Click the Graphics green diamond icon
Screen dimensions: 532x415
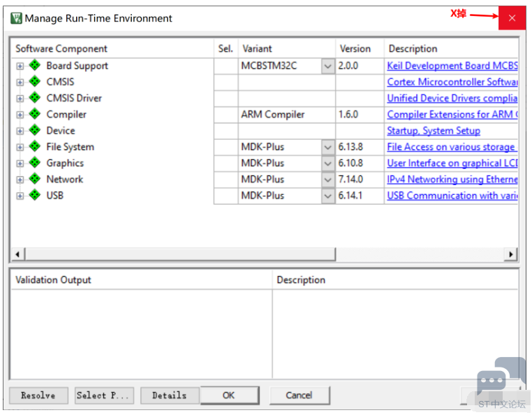pos(35,163)
